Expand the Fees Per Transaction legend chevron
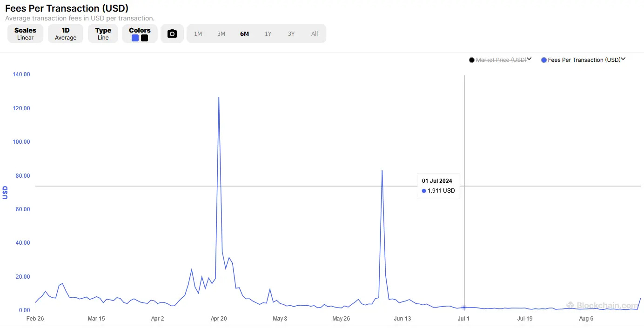Screen dimensions: 644x328 click(624, 59)
